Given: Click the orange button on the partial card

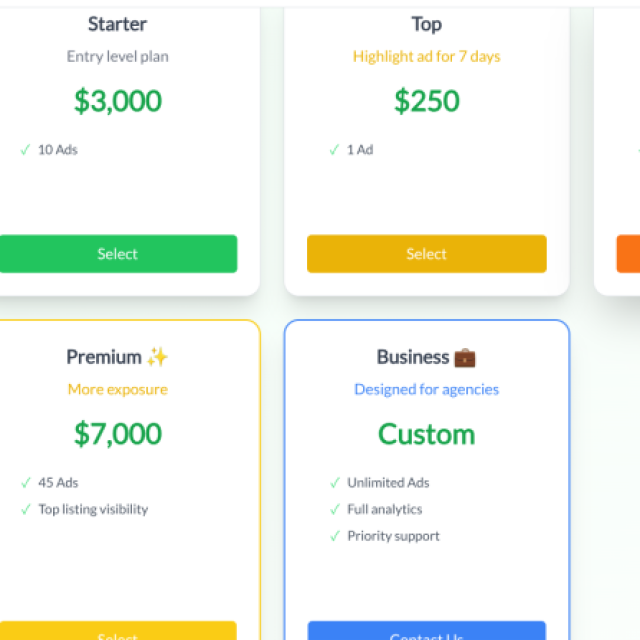Looking at the screenshot, I should point(628,253).
